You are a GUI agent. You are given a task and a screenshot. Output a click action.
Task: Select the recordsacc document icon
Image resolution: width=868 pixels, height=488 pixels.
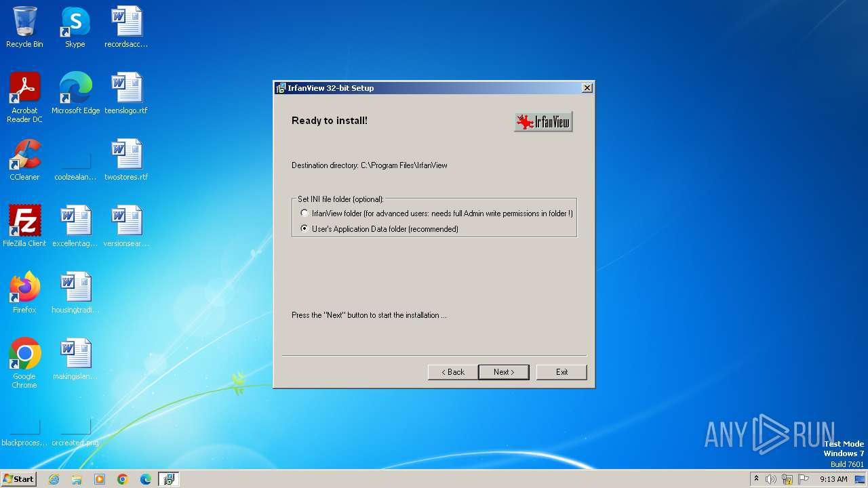point(126,27)
